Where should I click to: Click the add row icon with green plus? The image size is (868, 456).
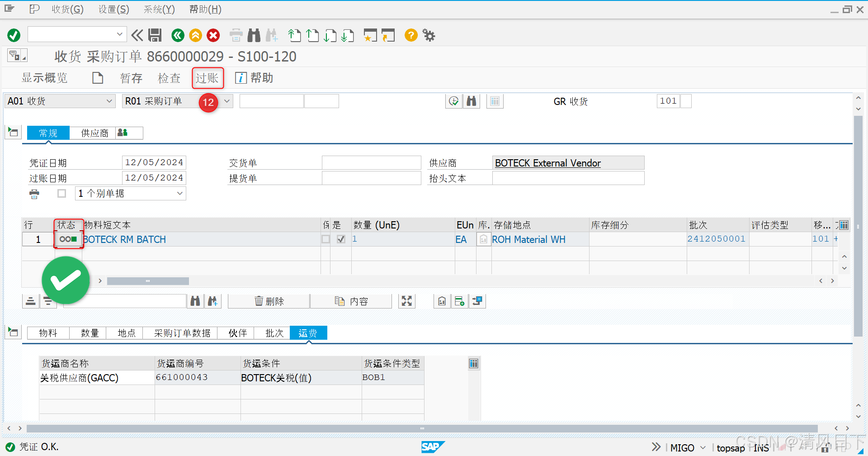click(x=460, y=301)
